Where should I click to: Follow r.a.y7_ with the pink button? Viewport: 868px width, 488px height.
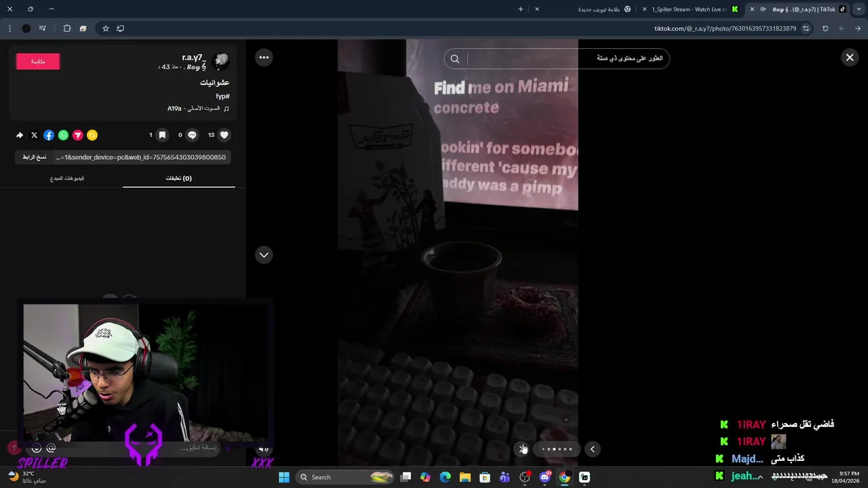[38, 62]
